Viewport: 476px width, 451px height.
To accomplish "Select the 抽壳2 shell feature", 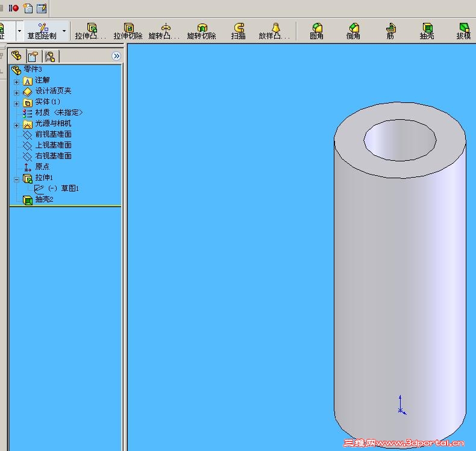I will click(x=45, y=199).
